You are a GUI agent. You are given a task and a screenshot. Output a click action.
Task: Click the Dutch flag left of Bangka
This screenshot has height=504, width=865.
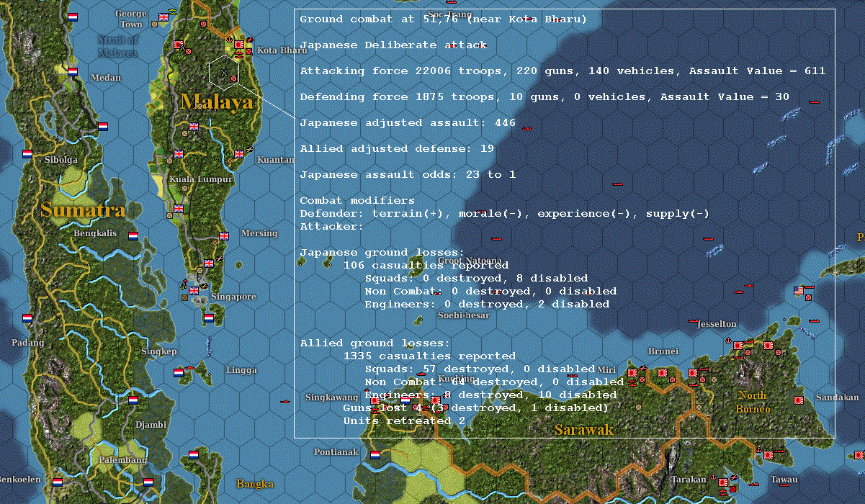click(x=194, y=455)
